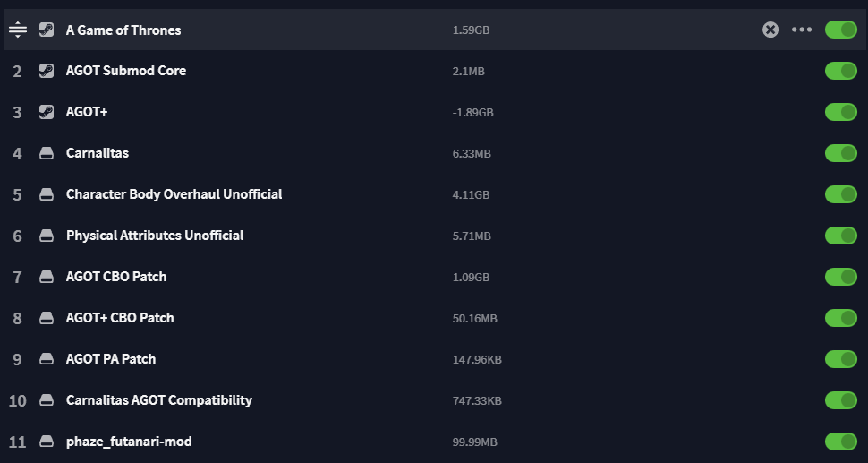Image resolution: width=868 pixels, height=463 pixels.
Task: Click the Steam icon beside AGOT Submod Core
Action: pyautogui.click(x=47, y=71)
